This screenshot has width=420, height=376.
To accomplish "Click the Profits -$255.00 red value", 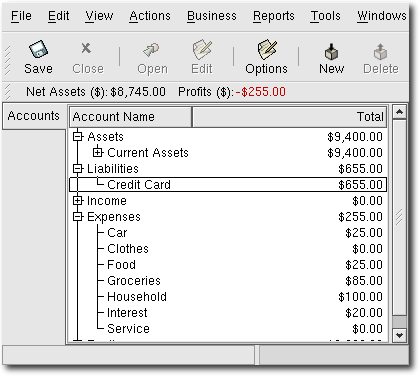I will [261, 92].
